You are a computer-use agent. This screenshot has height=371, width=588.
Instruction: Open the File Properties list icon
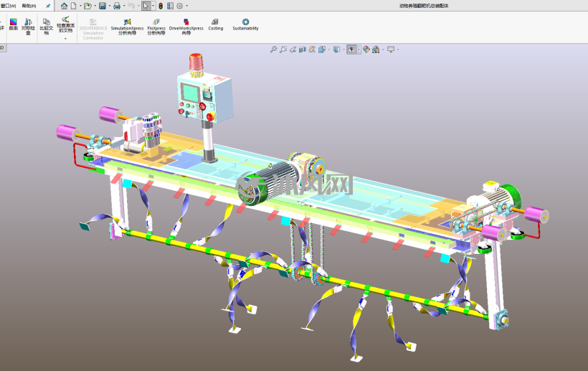click(170, 6)
